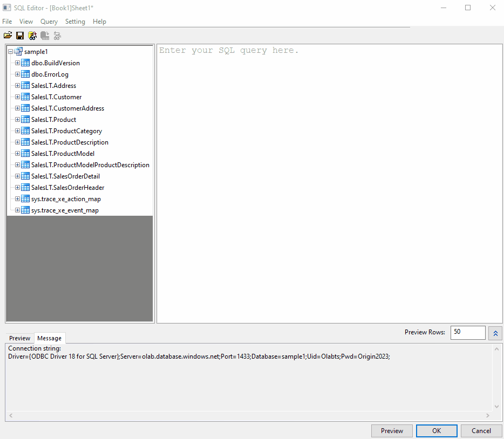The width and height of the screenshot is (504, 439).
Task: Click the SalesLT.Customer table grid icon
Action: point(25,97)
